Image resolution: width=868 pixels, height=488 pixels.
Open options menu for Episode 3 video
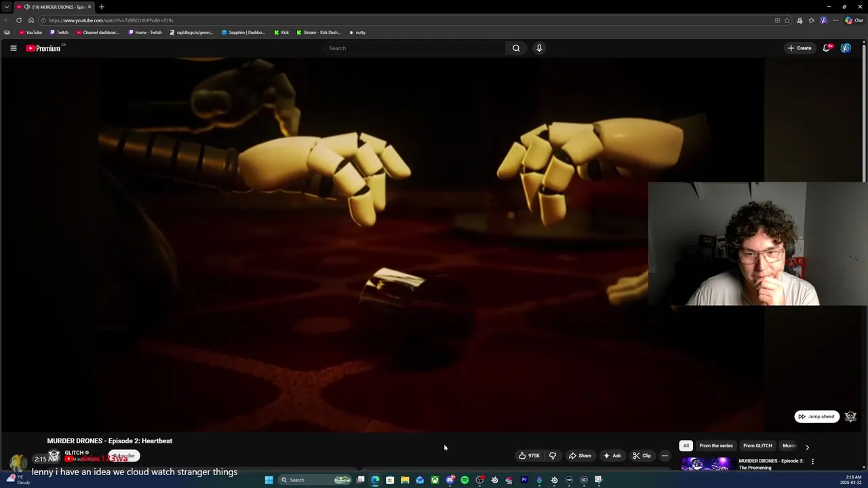tap(812, 462)
